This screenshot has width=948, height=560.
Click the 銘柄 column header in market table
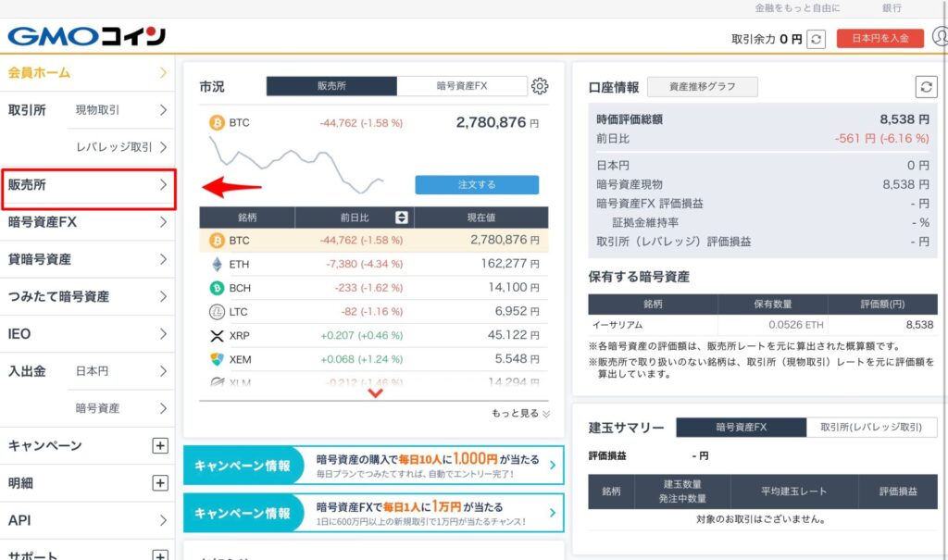pyautogui.click(x=247, y=218)
